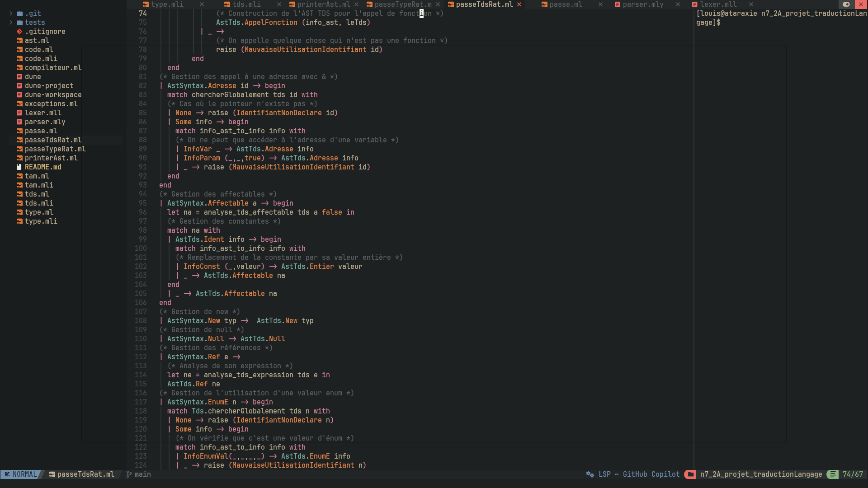868x488 pixels.
Task: Open compilateur.ml from the file explorer
Action: (53, 68)
